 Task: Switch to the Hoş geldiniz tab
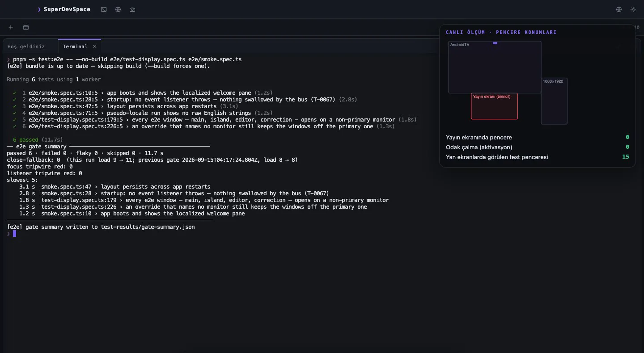point(26,46)
